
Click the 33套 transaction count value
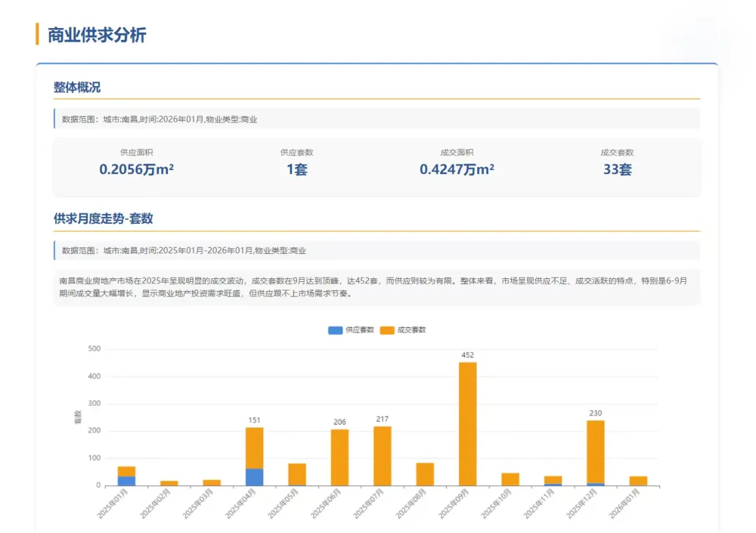coord(617,169)
